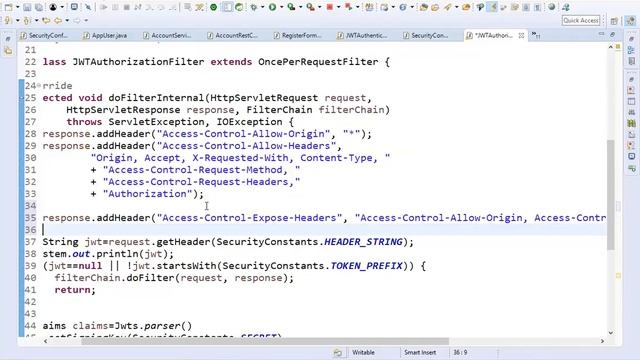Switch to the AppUser.java tab

click(106, 36)
